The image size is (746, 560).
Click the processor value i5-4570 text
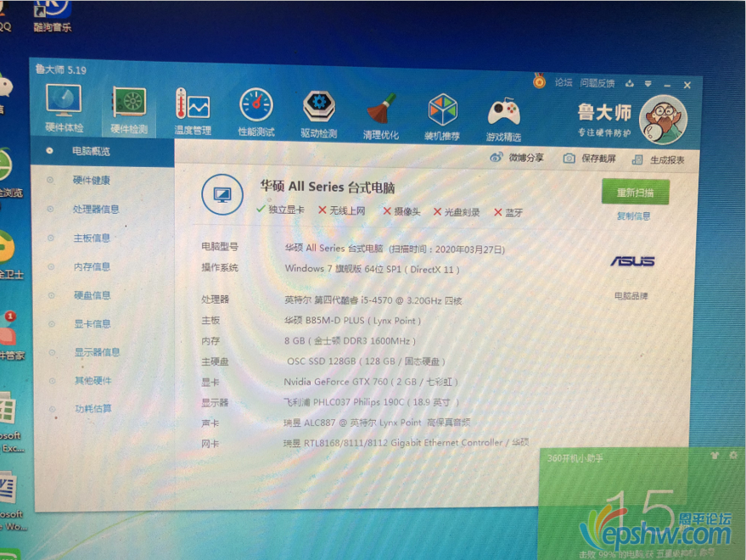coord(373,300)
